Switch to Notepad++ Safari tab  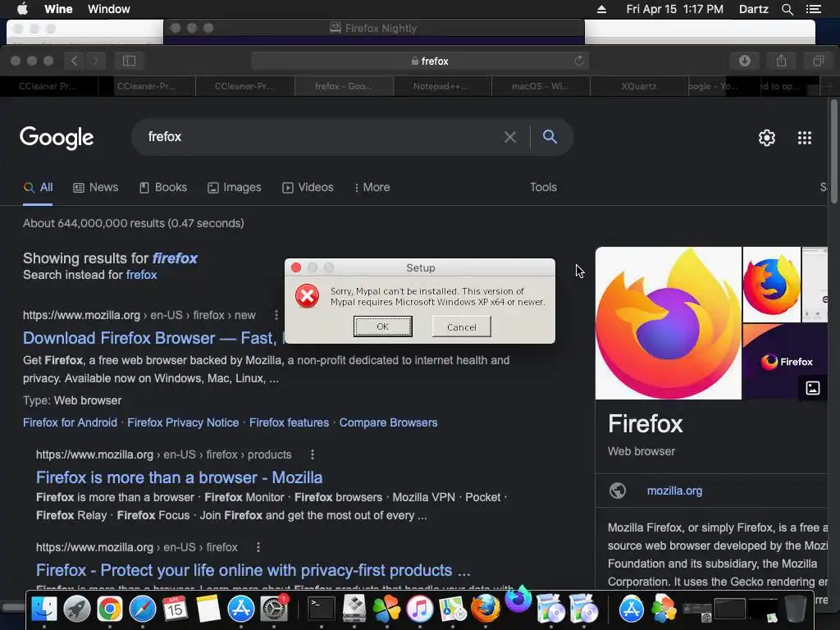click(442, 86)
